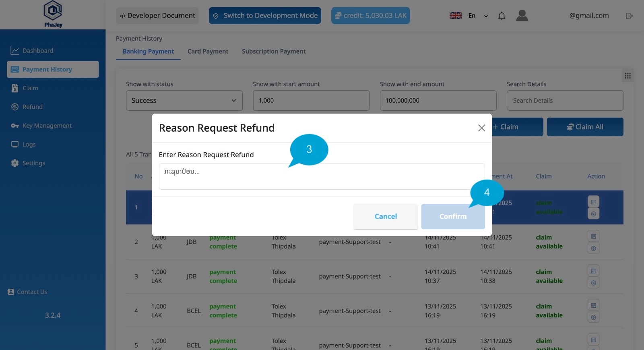This screenshot has width=644, height=350.
Task: Click the Claim column header
Action: 543,176
